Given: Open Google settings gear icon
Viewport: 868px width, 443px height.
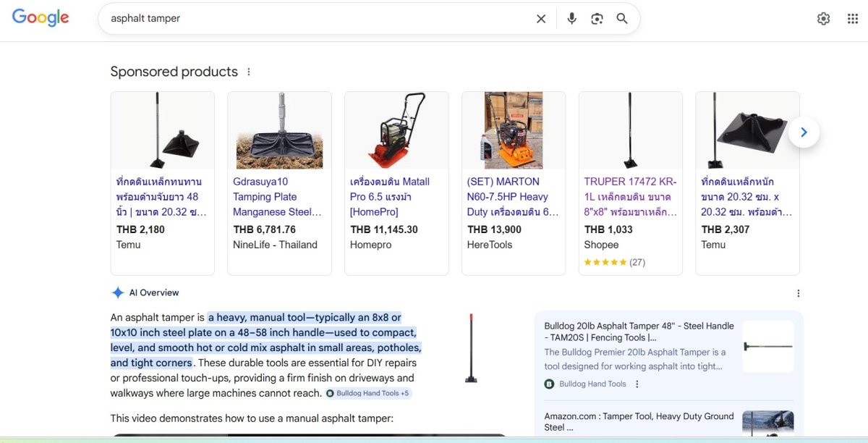Looking at the screenshot, I should coord(823,19).
